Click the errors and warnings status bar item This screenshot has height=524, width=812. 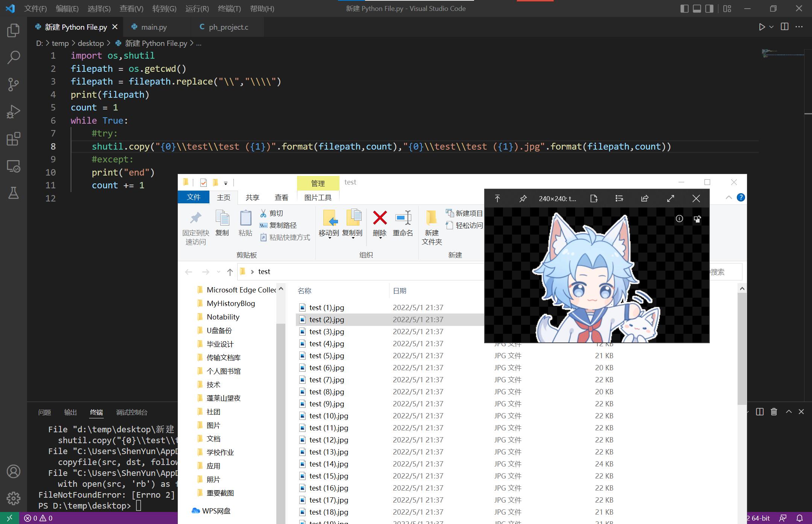point(38,518)
